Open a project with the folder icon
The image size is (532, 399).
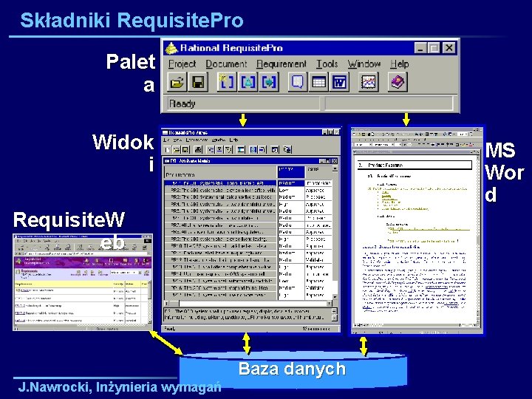pos(177,82)
